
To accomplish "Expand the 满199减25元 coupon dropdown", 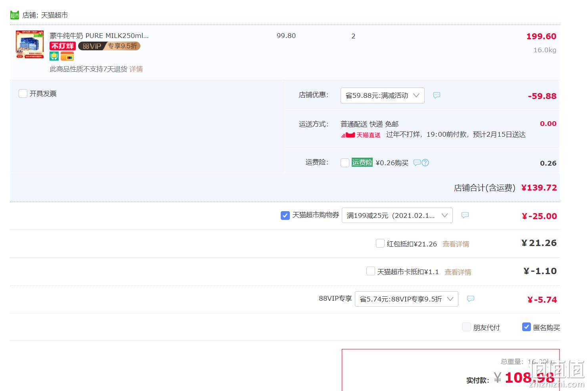I will [x=397, y=216].
